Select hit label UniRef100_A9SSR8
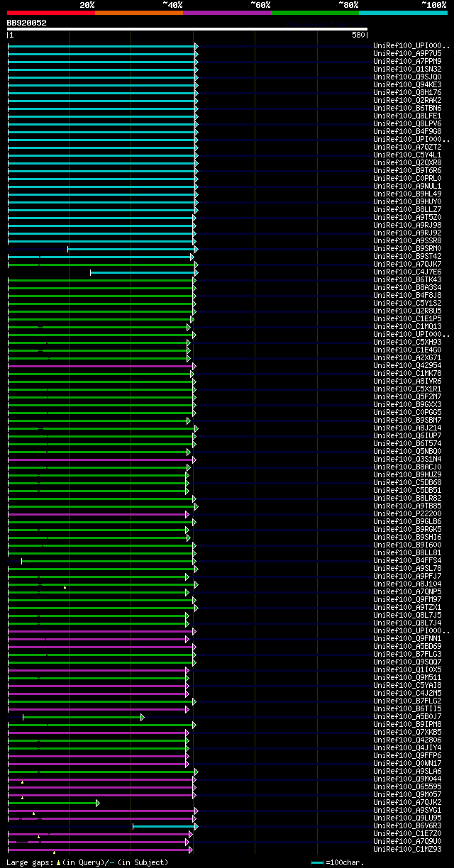The image size is (454, 868). (407, 240)
